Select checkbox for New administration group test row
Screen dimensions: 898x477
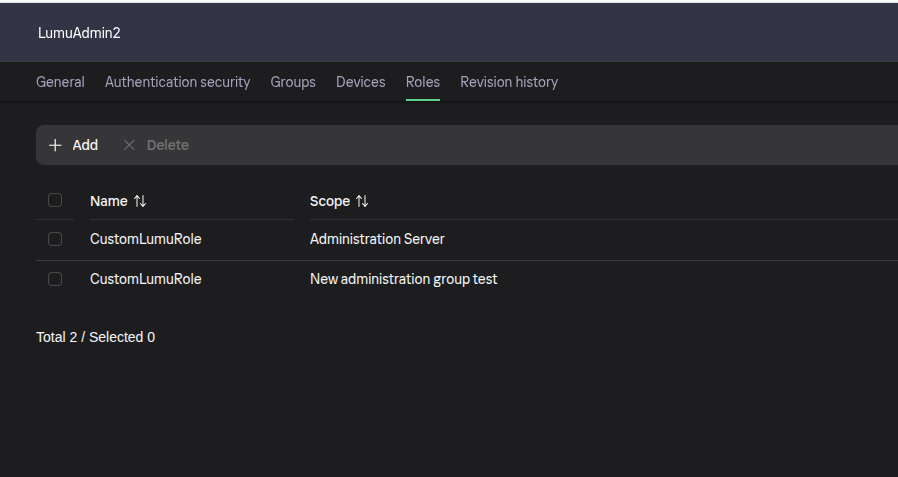pos(55,279)
